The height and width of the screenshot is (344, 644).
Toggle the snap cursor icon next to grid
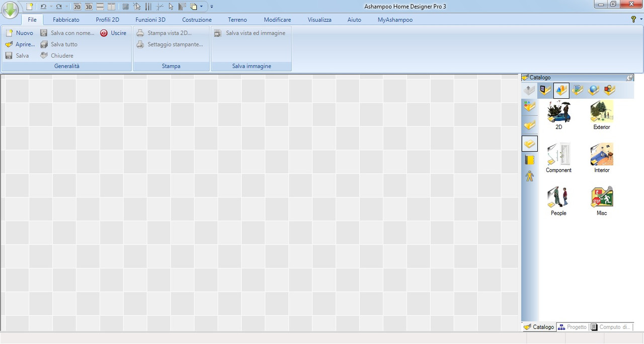pos(137,7)
